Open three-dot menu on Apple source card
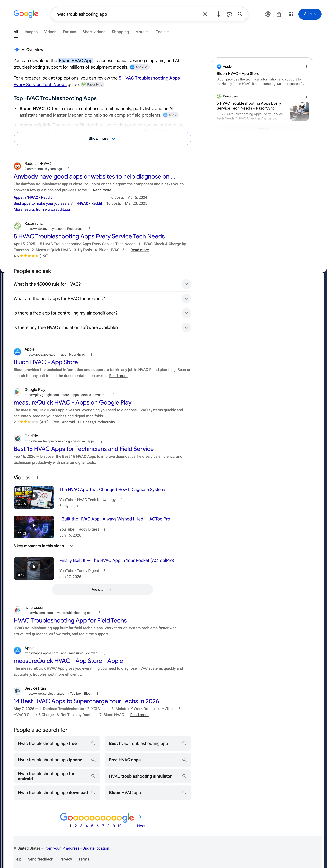 pos(306,67)
